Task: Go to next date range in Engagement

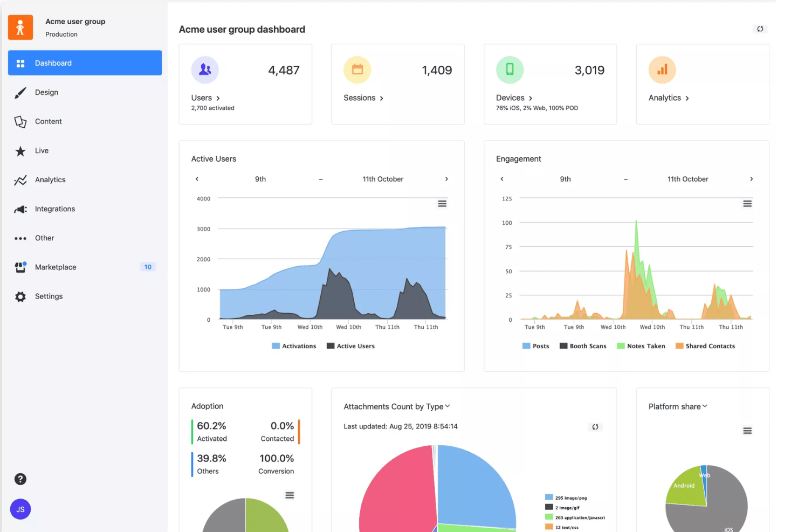Action: click(x=752, y=179)
